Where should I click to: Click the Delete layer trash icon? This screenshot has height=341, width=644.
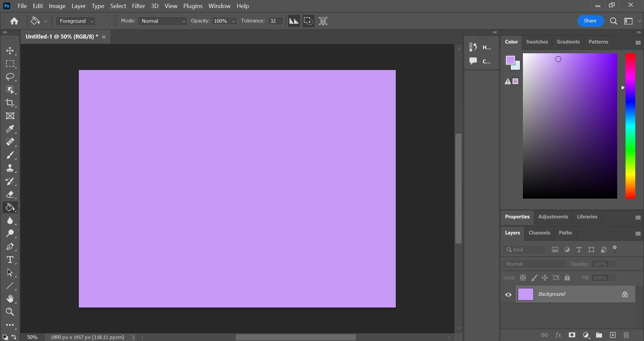pos(627,335)
